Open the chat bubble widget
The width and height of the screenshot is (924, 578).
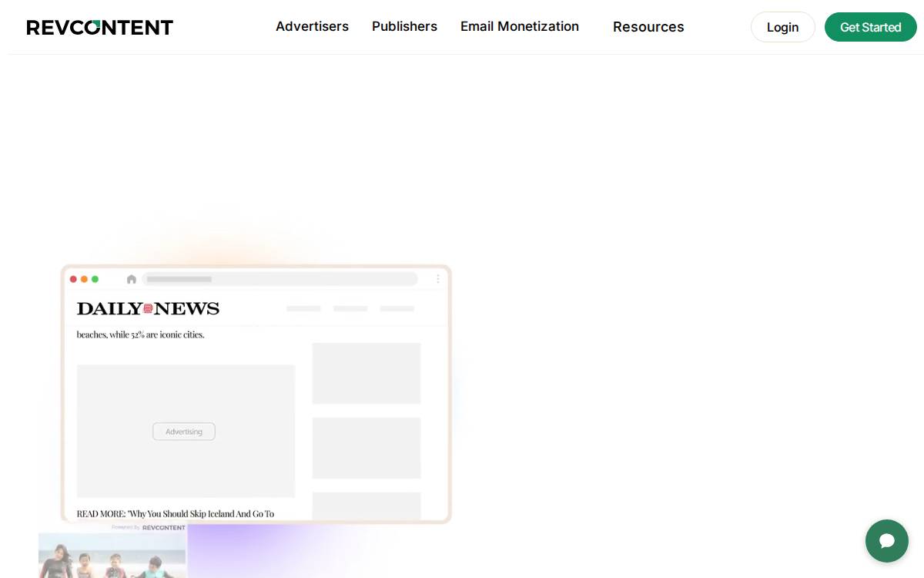tap(887, 541)
